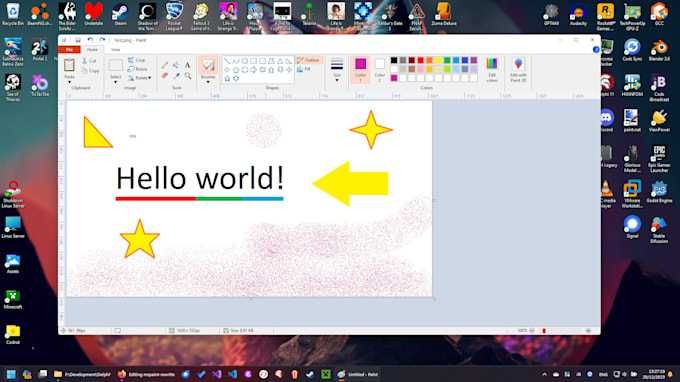Open the shape Fill dropdown

304,69
